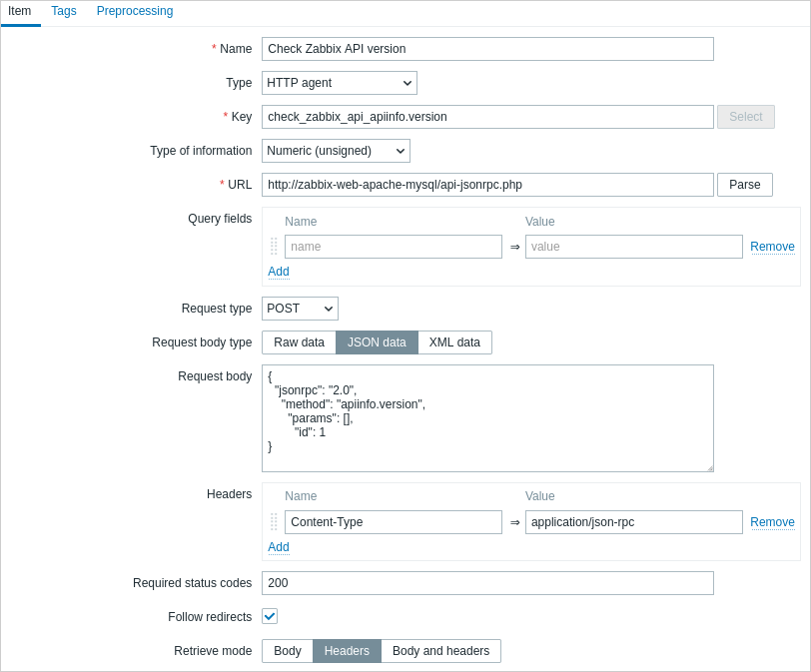Toggle the Follow redirects checkbox

(x=270, y=616)
